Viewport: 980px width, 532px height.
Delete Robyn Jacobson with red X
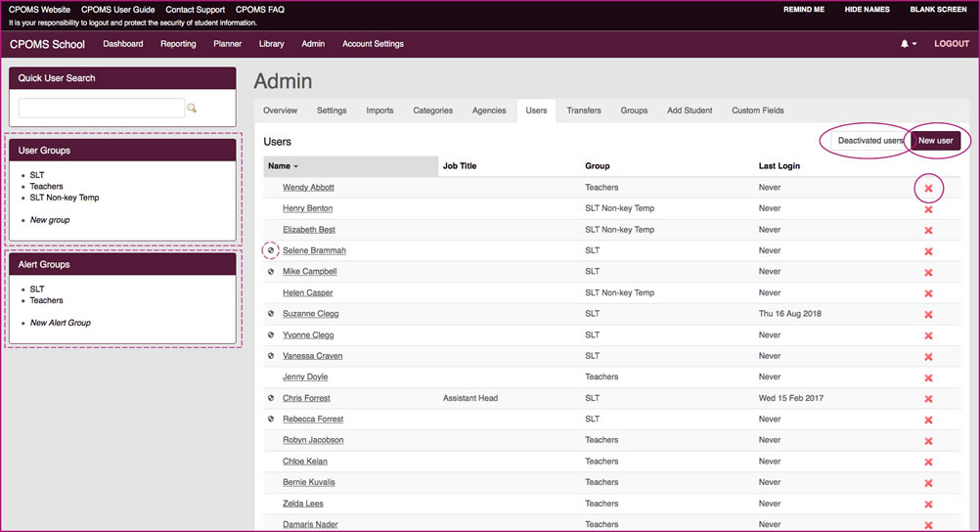[928, 441]
